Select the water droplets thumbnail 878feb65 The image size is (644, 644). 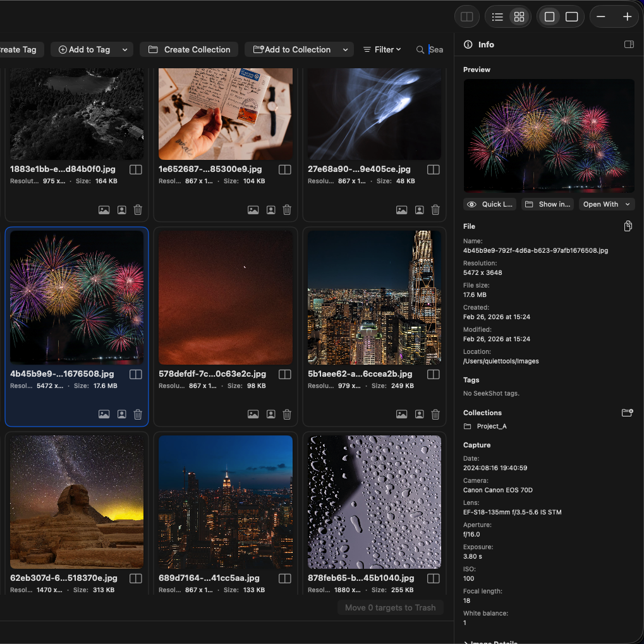point(374,502)
